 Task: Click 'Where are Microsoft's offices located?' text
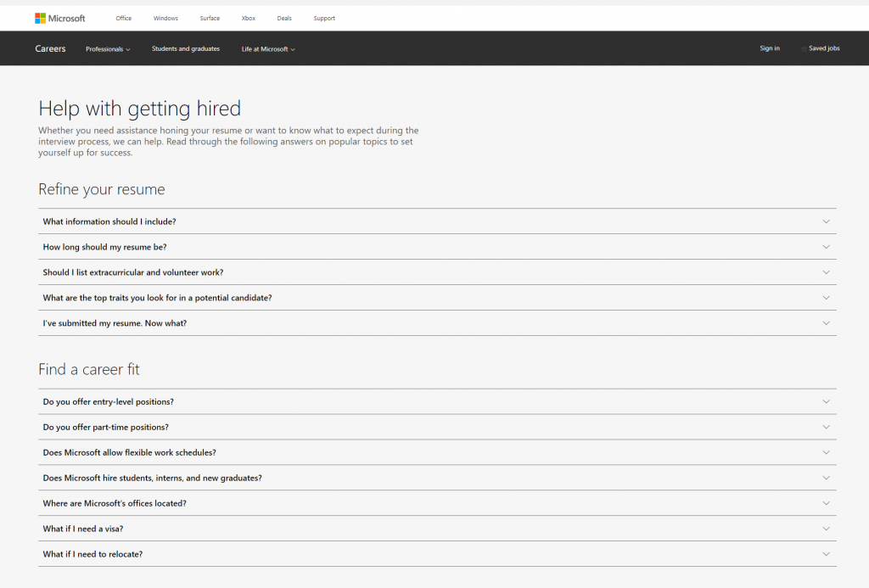click(x=115, y=503)
